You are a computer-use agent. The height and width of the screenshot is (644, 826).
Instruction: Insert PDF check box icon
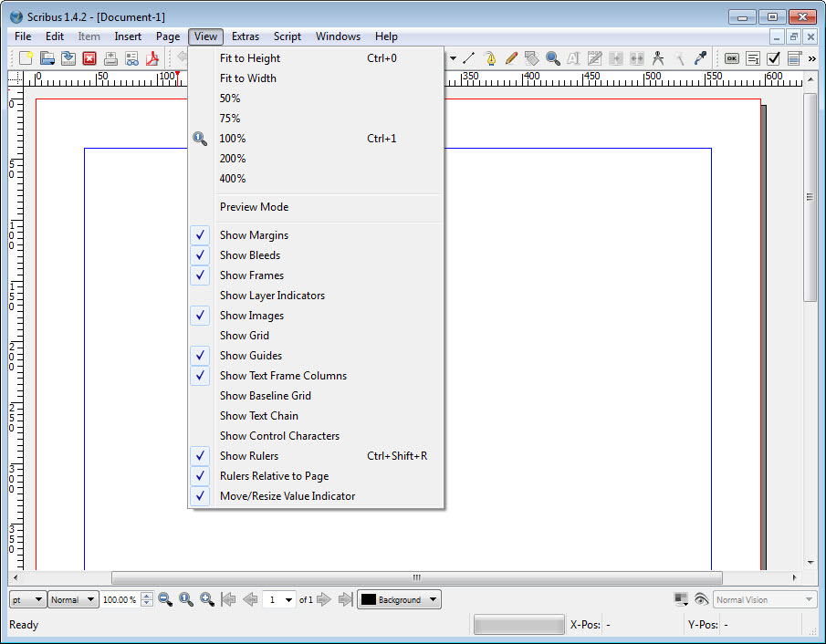click(x=773, y=57)
